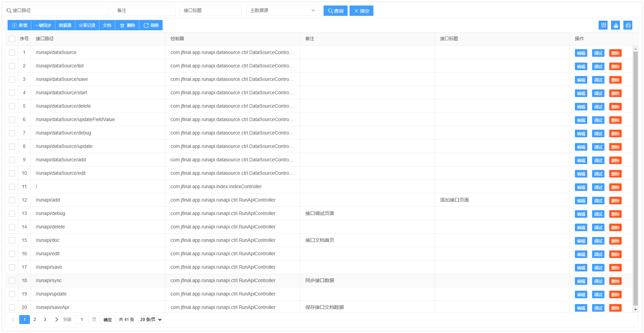Click the table vertical scrollbar down arrow

pos(635,309)
